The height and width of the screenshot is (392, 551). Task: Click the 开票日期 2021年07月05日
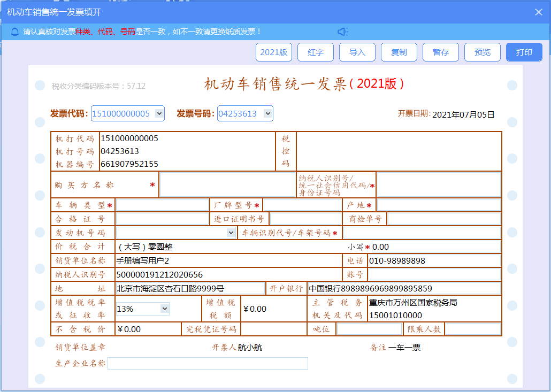pyautogui.click(x=463, y=114)
